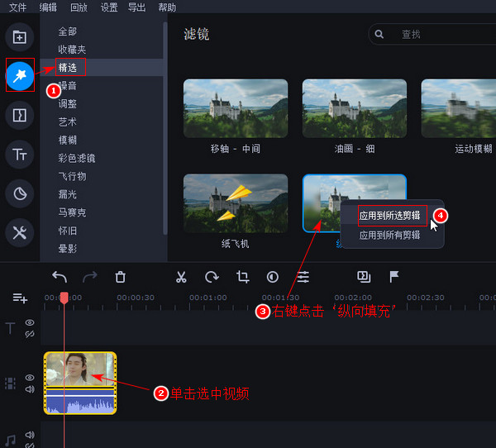The height and width of the screenshot is (448, 496).
Task: Open the 回放 menu
Action: coord(79,7)
